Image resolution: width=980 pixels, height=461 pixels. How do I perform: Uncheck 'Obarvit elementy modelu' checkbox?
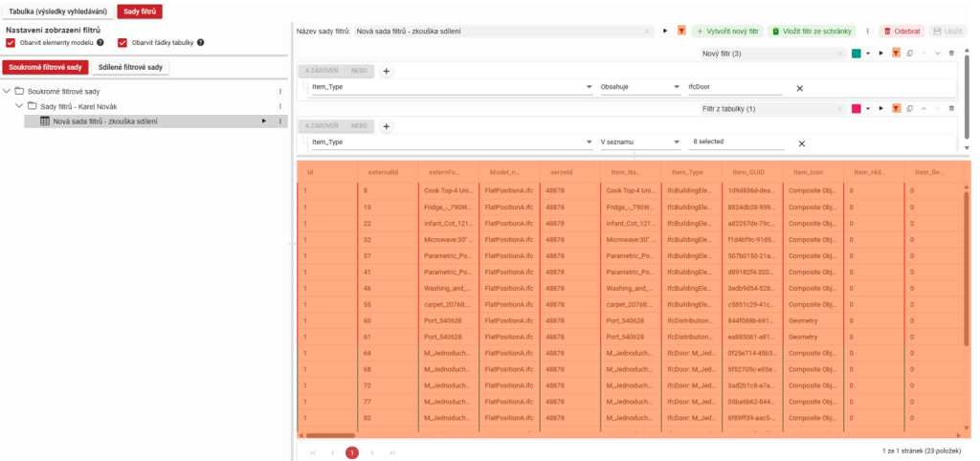tap(11, 43)
